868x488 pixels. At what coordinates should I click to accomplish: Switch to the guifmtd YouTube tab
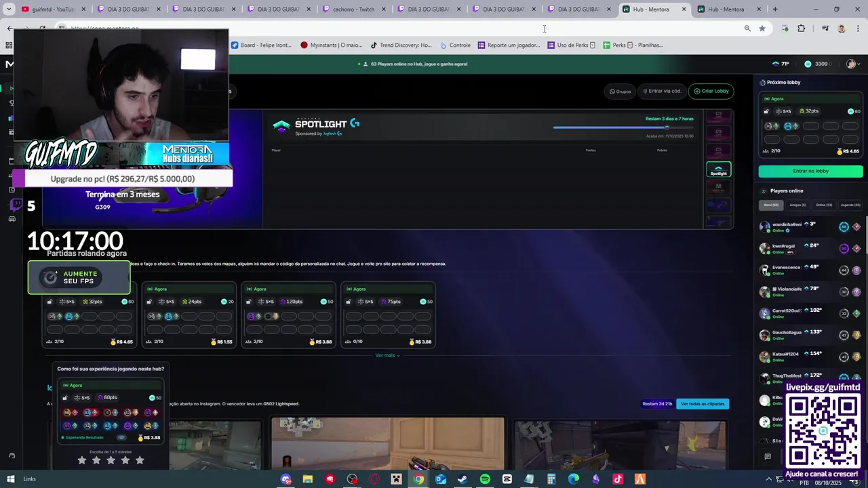(53, 9)
